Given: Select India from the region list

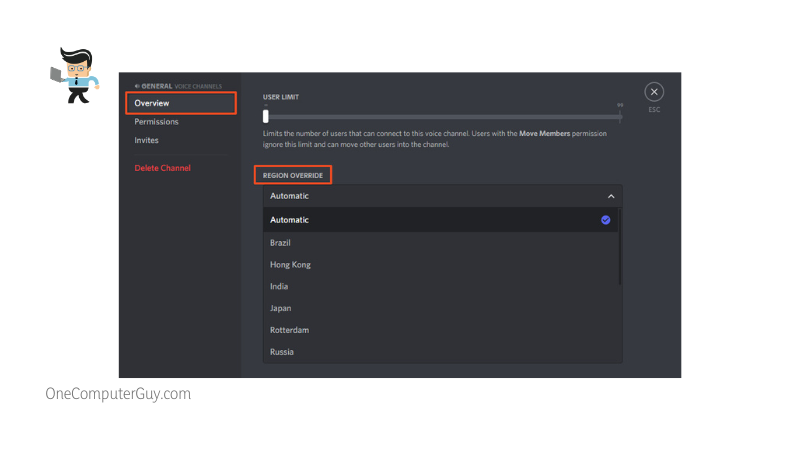Looking at the screenshot, I should click(x=440, y=287).
